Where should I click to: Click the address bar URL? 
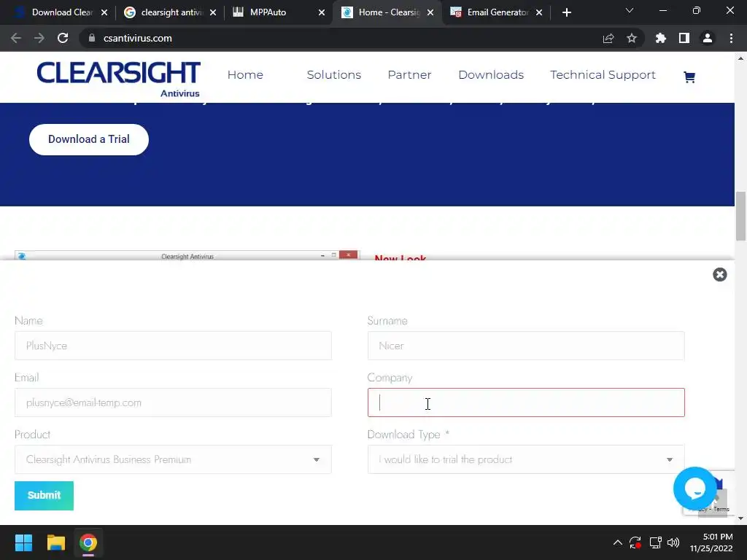137,38
